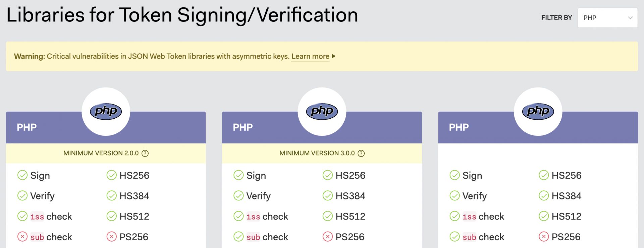Click the "HS512" label, card without minimum version
The image size is (644, 248).
pos(567,216)
